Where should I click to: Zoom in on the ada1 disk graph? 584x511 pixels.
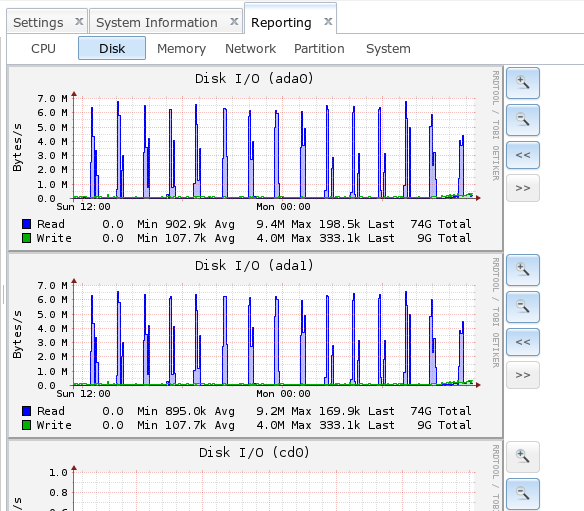[523, 270]
